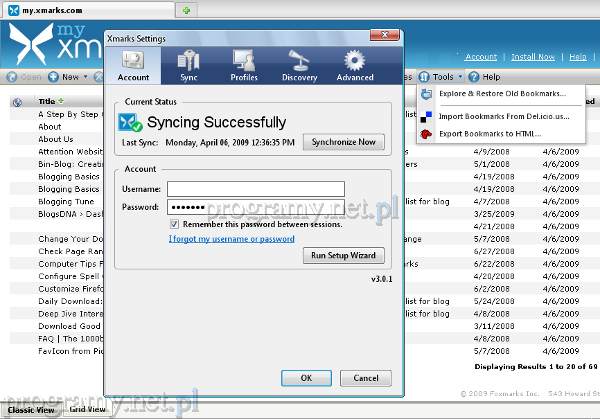Click the green new tab plus icon

click(187, 10)
